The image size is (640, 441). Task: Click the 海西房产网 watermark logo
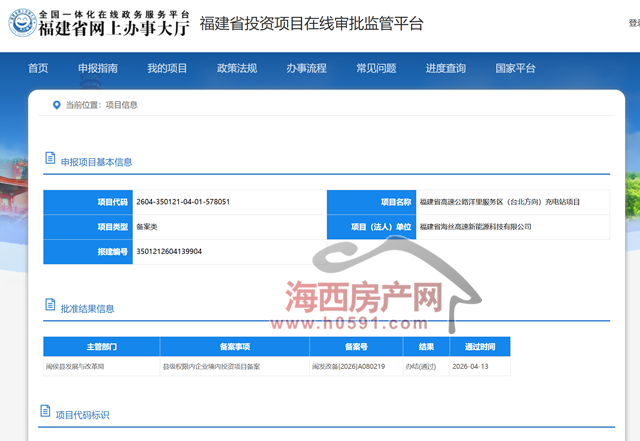click(365, 296)
